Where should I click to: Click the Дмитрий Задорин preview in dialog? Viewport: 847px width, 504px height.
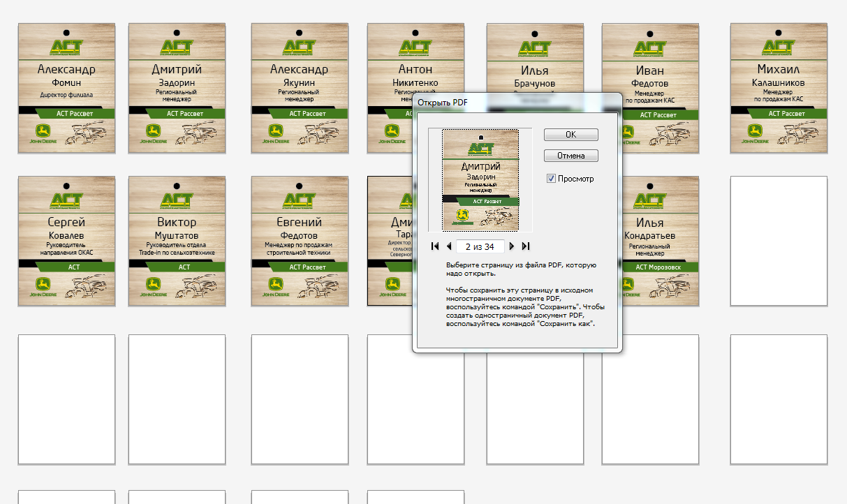(480, 180)
